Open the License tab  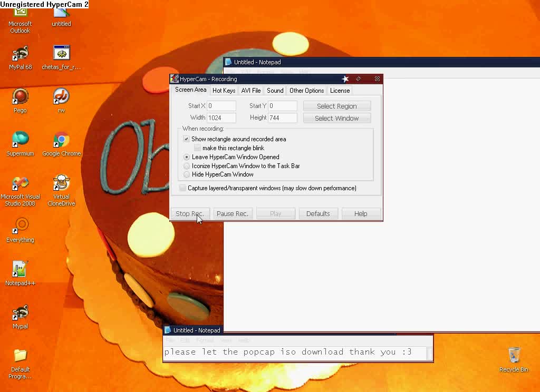[340, 91]
